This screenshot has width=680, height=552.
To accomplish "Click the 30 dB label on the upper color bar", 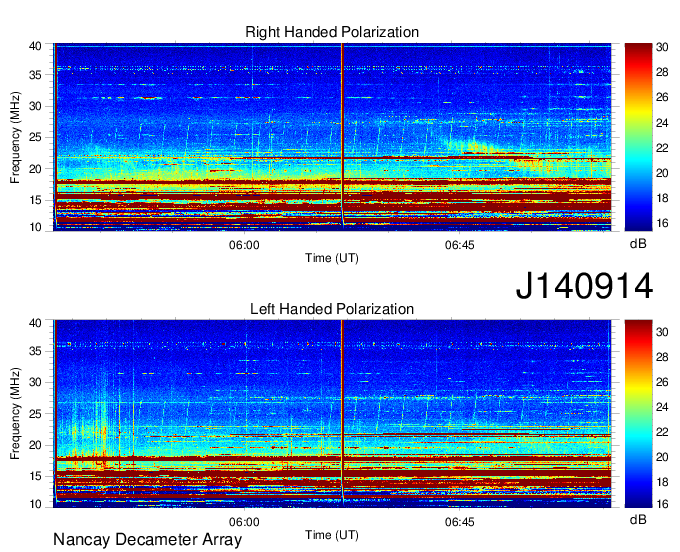I will [662, 47].
